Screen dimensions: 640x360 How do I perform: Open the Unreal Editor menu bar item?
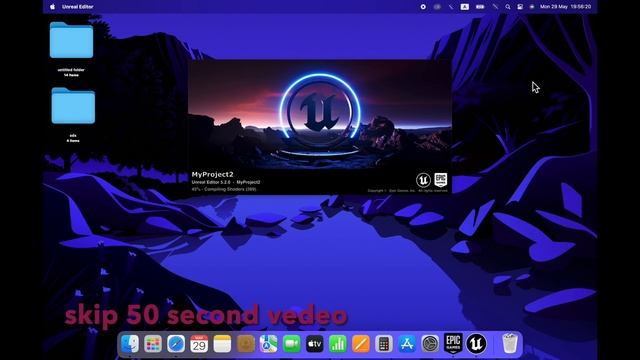point(78,7)
